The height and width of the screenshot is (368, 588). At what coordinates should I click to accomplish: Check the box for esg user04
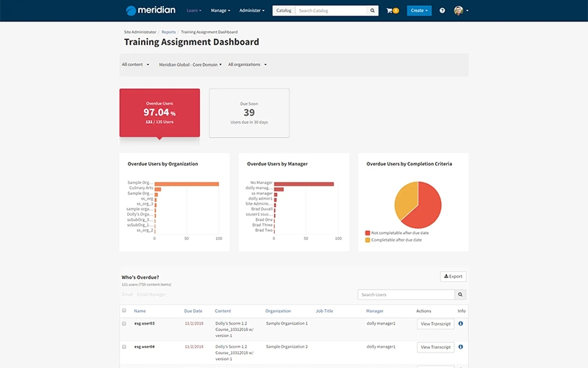[x=124, y=347]
